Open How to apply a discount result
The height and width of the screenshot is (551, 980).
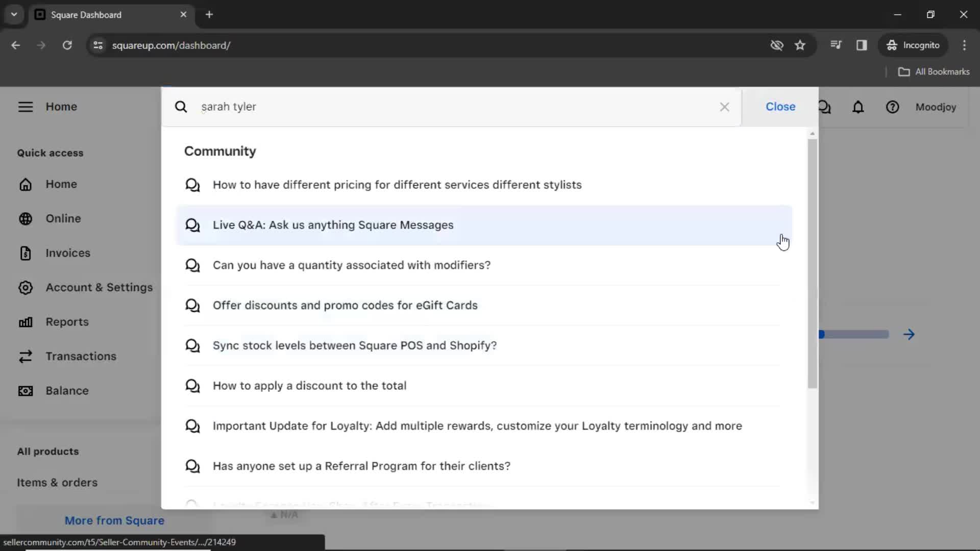click(x=483, y=386)
